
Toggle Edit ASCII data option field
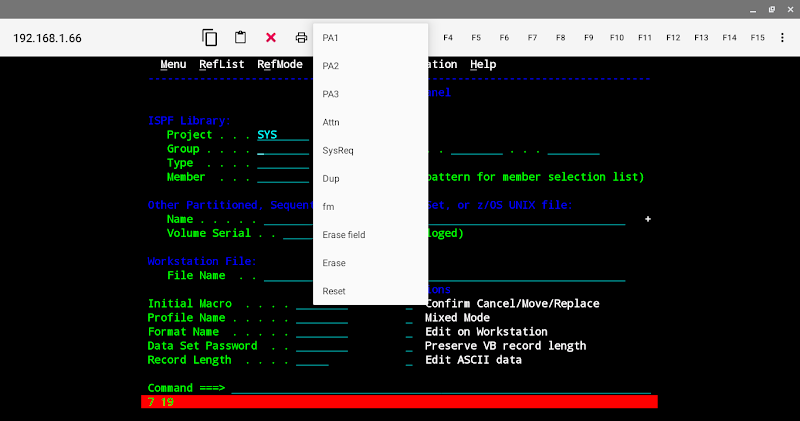point(409,360)
